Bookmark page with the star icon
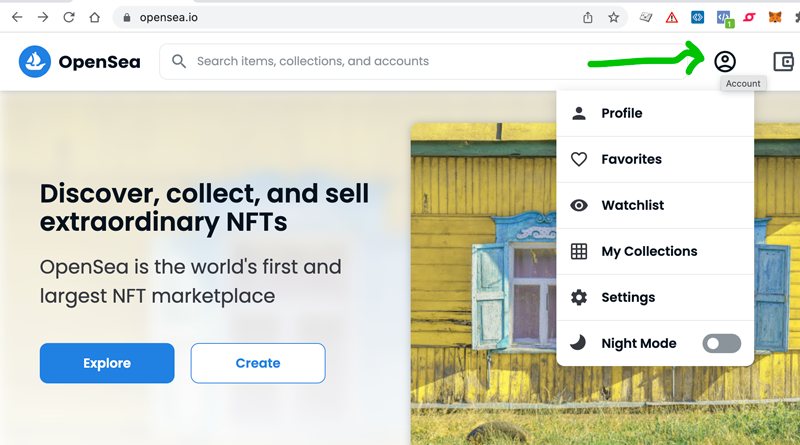The image size is (800, 445). [x=614, y=17]
